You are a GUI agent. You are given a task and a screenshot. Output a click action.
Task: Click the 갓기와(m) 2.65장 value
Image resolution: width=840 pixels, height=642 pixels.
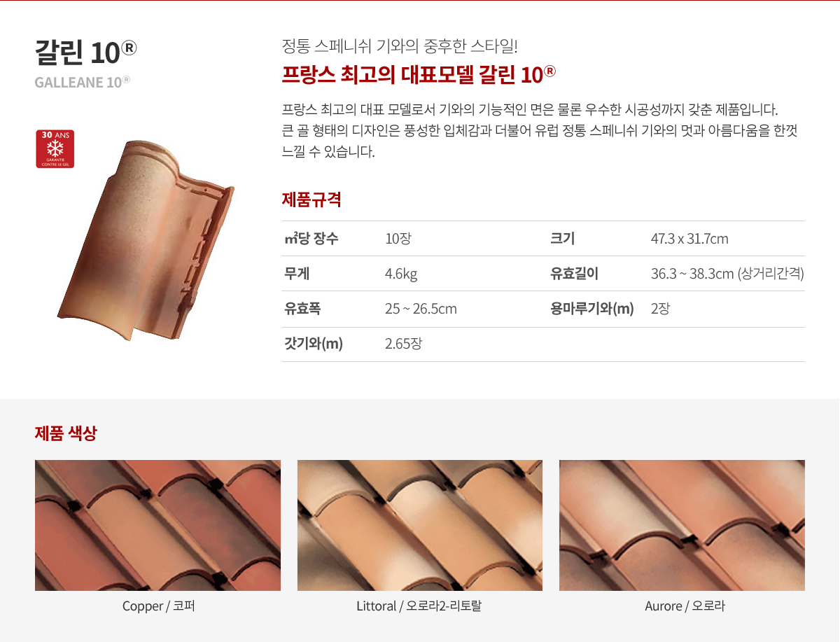click(x=403, y=344)
